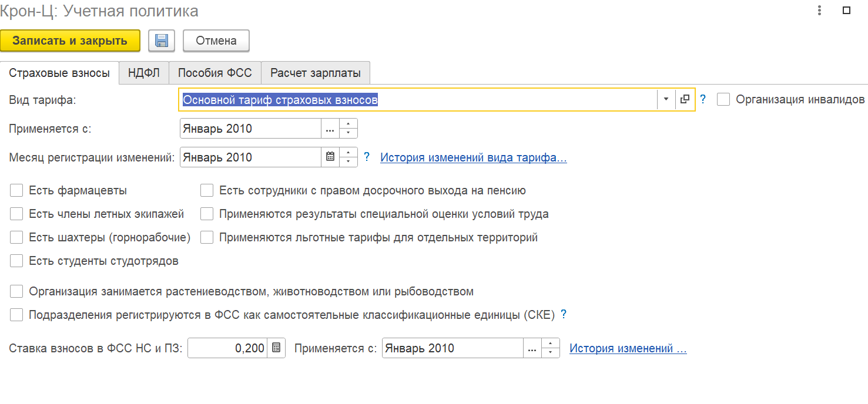868x404 pixels.
Task: Check the Есть фармацевты option
Action: (16, 190)
